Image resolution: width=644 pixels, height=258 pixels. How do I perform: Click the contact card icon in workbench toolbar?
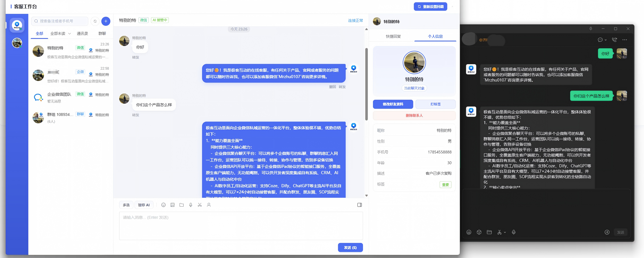[x=209, y=205]
